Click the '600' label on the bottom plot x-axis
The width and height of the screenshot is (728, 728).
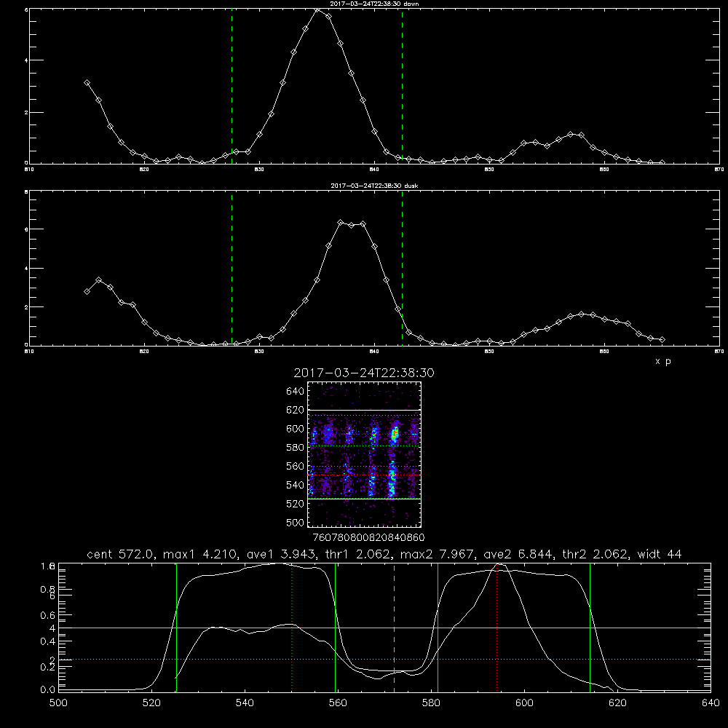(x=524, y=703)
